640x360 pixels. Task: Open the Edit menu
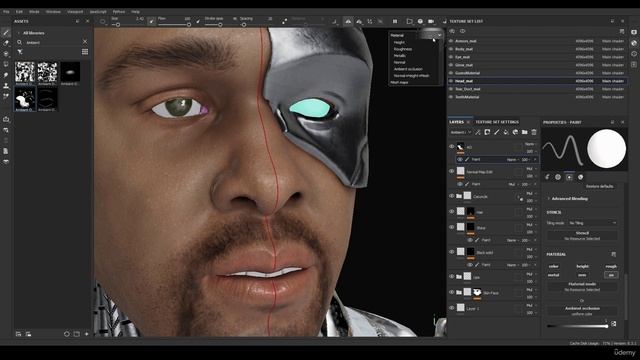point(19,12)
